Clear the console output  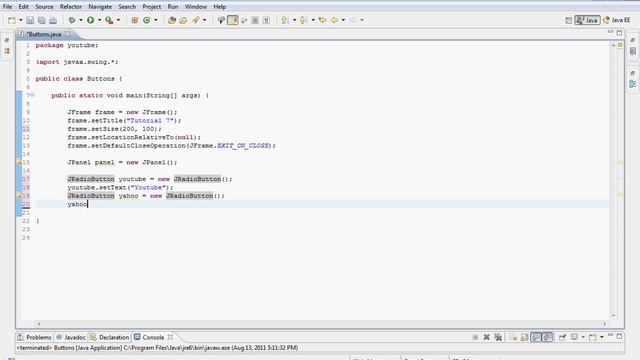[513, 337]
